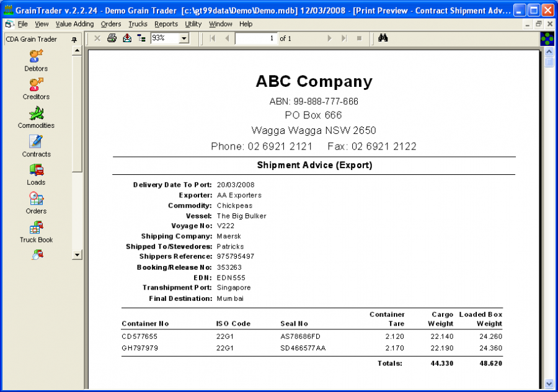Toggle the group tree icon

(141, 38)
